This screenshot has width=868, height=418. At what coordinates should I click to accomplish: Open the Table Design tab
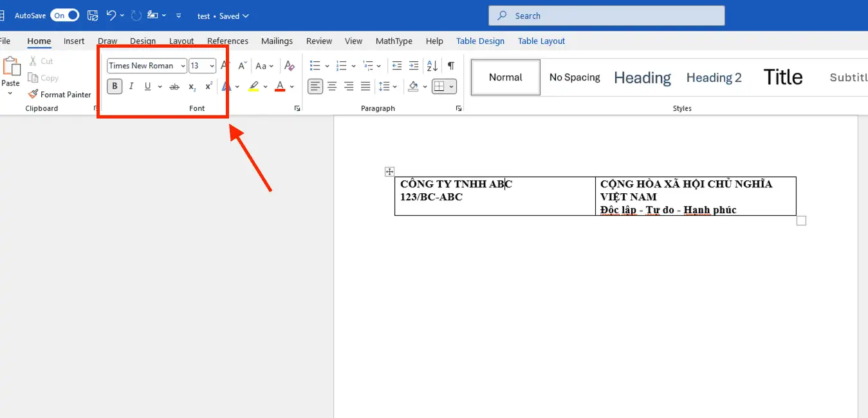point(480,41)
